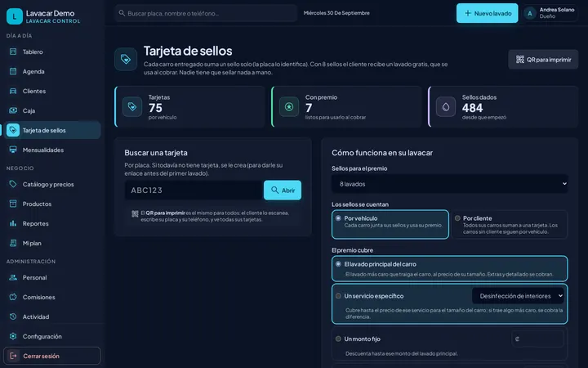
Task: Click the Comisiones icon
Action: (x=13, y=297)
